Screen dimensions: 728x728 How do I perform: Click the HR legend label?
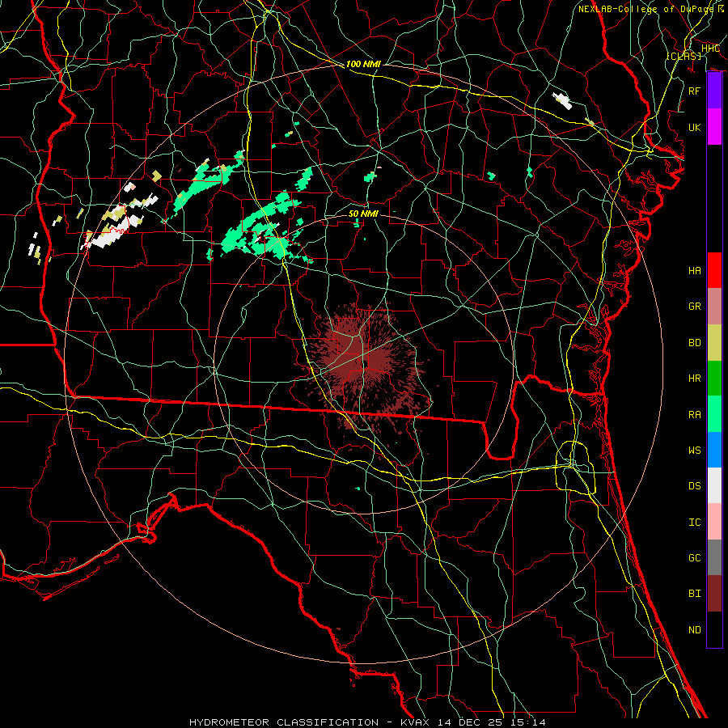tap(695, 379)
